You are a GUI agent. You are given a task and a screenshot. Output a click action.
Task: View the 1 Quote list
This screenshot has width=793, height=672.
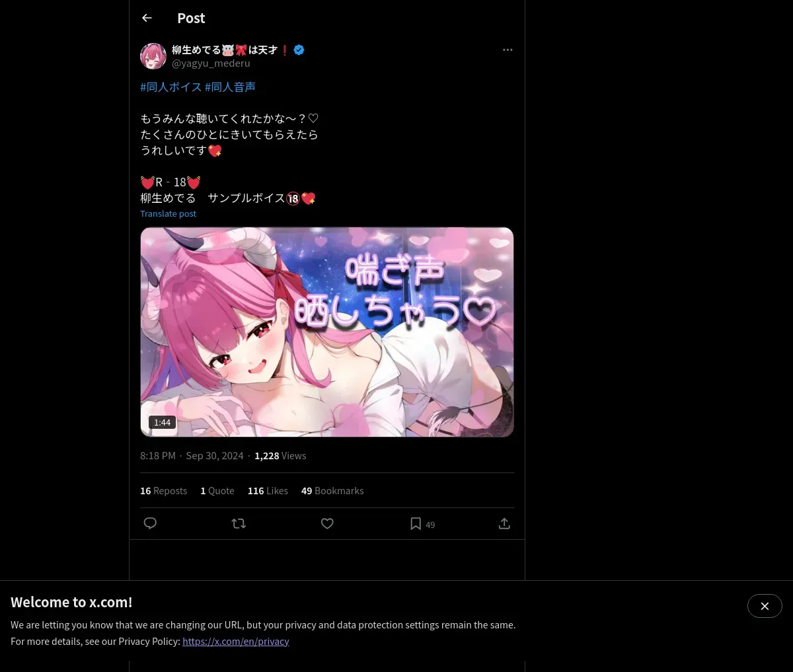point(217,491)
